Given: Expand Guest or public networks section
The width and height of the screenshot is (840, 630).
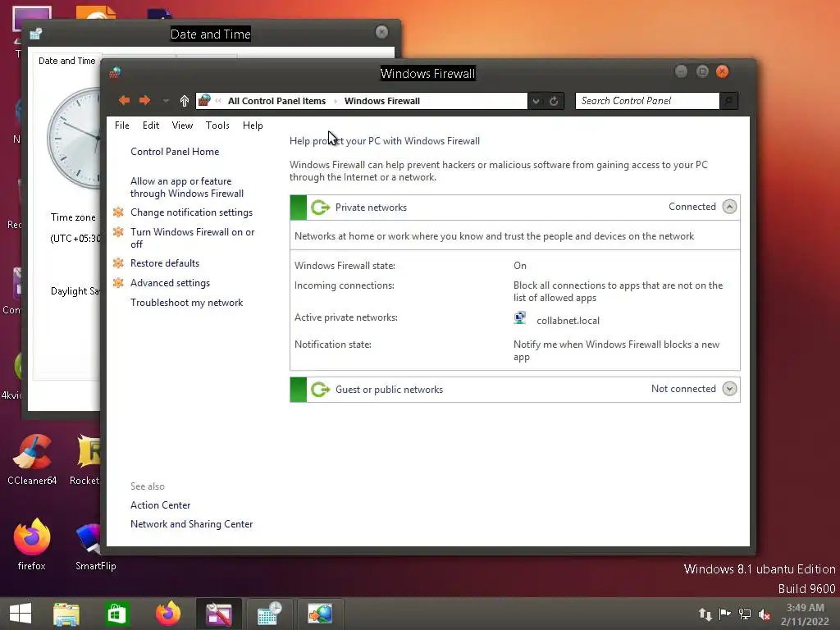Looking at the screenshot, I should coord(729,389).
